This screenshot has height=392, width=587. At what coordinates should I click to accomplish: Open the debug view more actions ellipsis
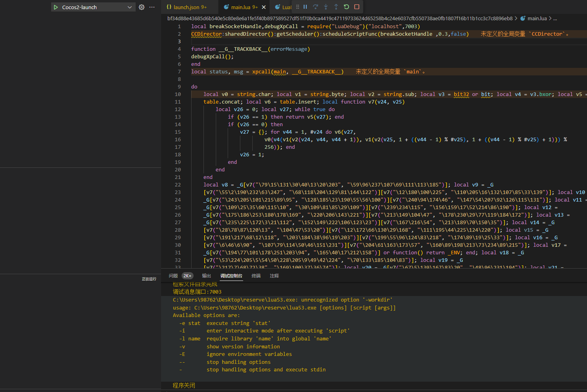tap(152, 7)
